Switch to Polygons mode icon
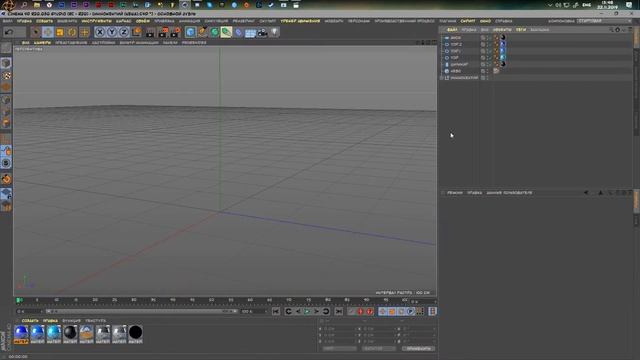Viewport: 640px width, 360px height. (x=6, y=123)
